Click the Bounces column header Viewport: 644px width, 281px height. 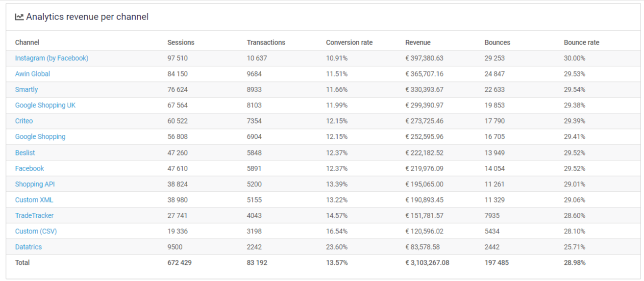[x=497, y=42]
